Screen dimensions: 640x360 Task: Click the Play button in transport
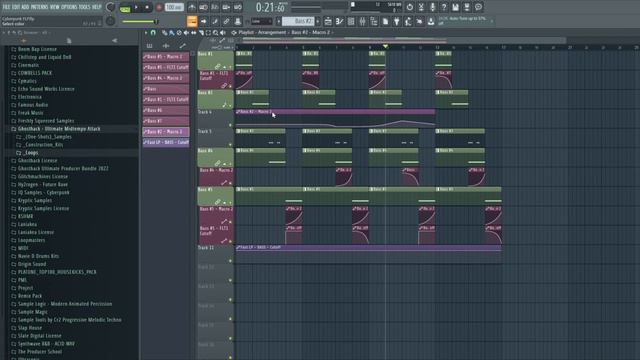click(x=136, y=7)
